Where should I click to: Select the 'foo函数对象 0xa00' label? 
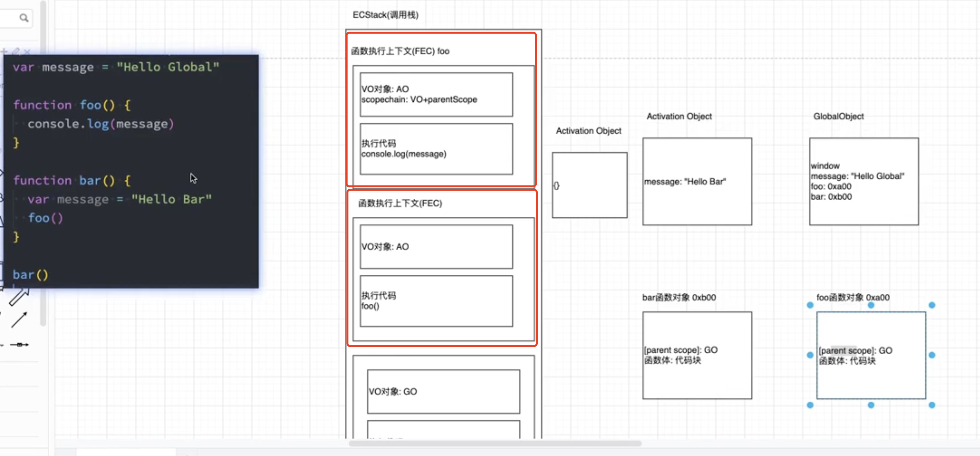pos(853,298)
